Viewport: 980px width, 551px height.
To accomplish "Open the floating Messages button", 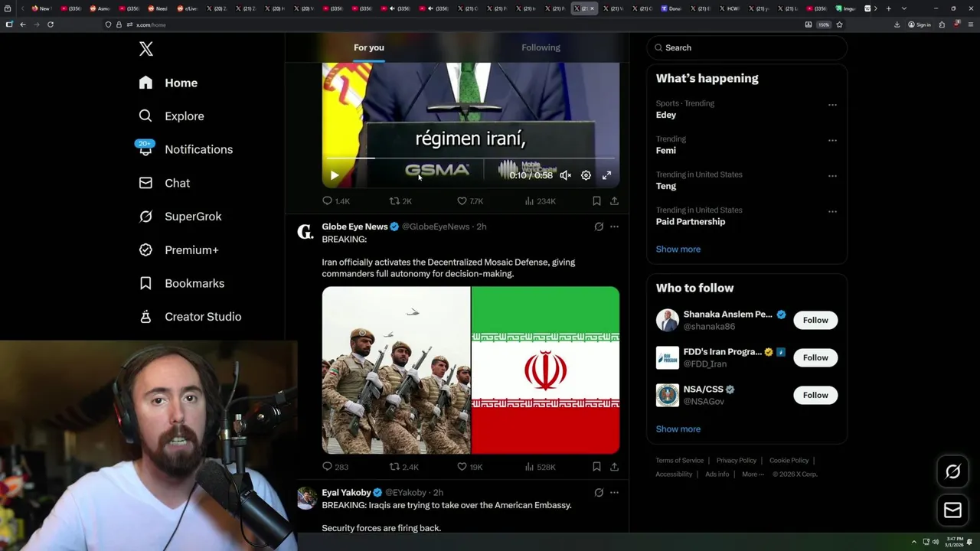I will (952, 510).
